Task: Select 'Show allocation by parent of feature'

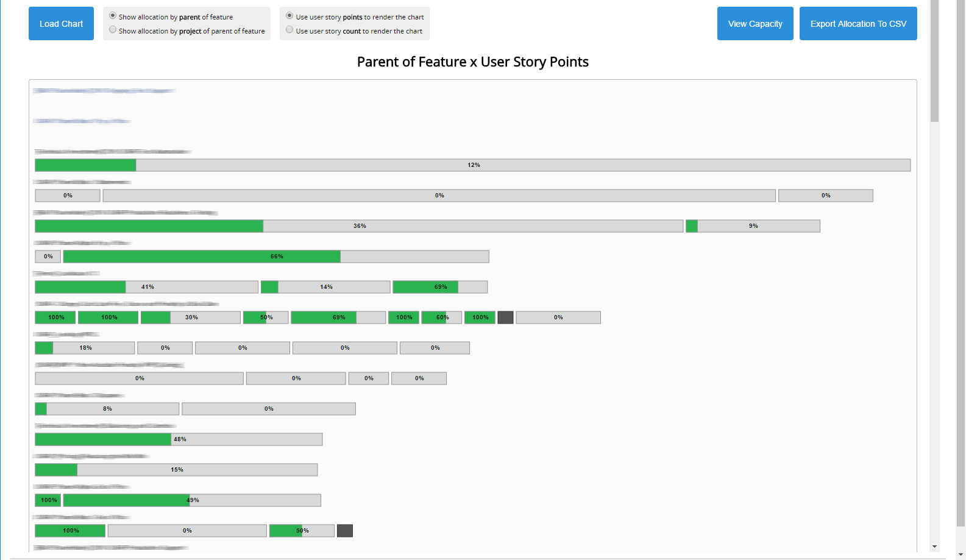Action: (113, 16)
